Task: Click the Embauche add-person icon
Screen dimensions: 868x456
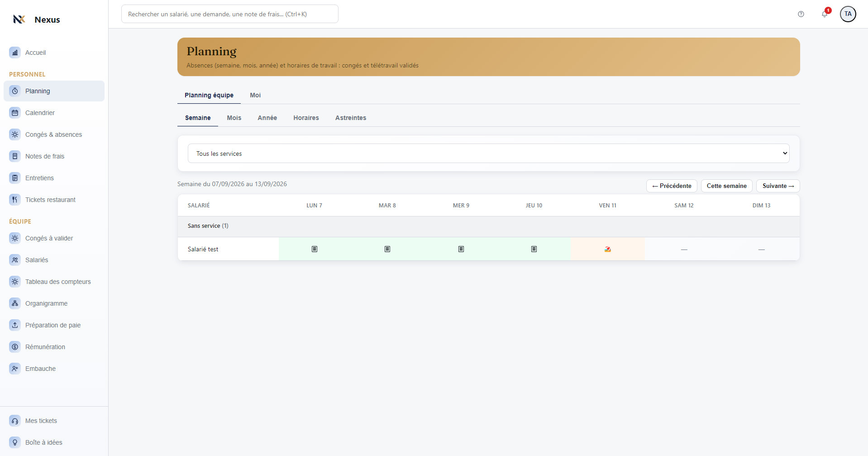Action: pos(15,369)
